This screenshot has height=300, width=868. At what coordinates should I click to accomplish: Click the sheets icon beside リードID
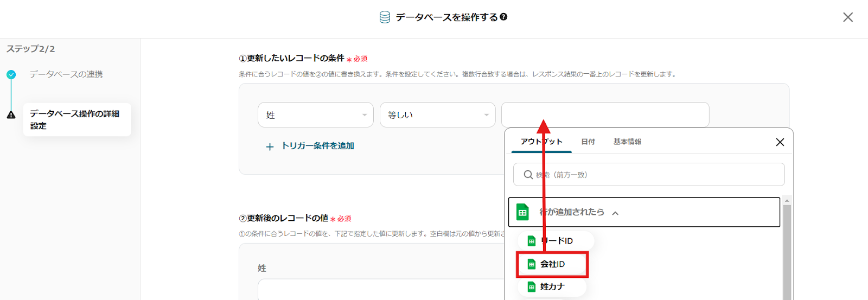(532, 241)
